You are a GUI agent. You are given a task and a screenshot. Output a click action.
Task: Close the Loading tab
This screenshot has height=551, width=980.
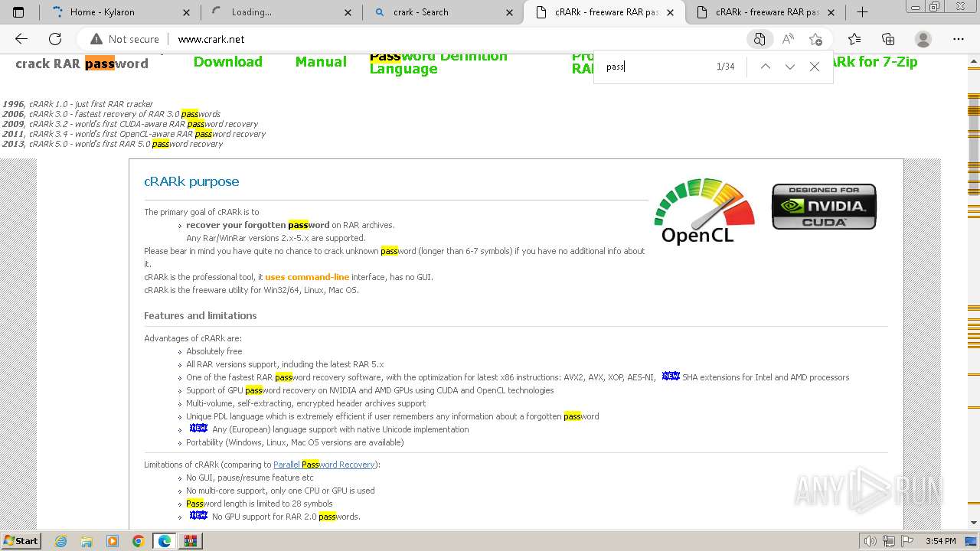348,12
